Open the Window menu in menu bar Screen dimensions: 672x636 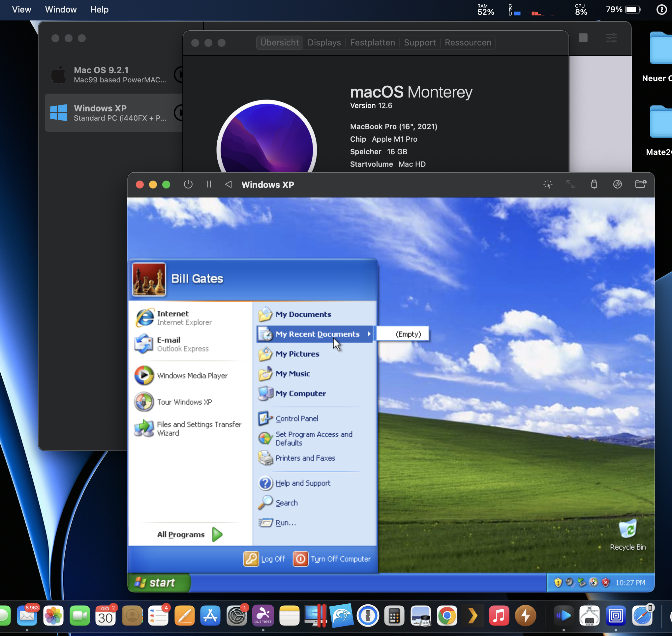tap(61, 10)
